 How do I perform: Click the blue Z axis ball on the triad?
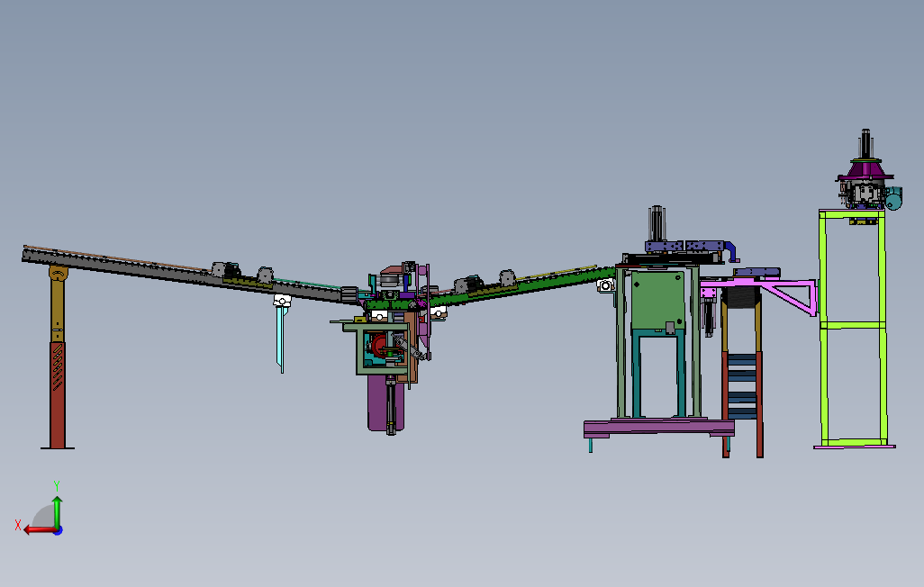click(59, 530)
